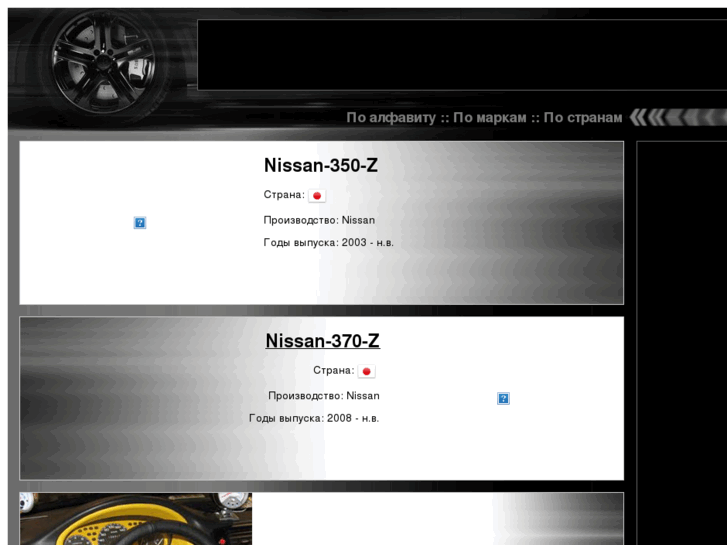
Task: Open the 'По странам' navigation link
Action: (x=583, y=117)
